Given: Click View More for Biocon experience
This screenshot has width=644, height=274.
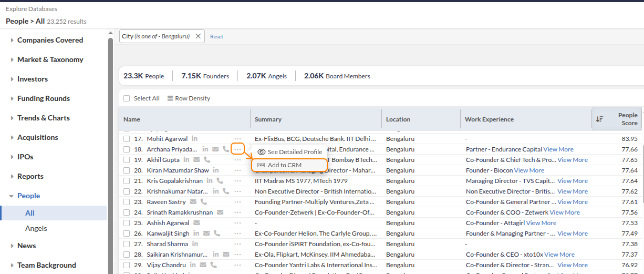Looking at the screenshot, I should 529,170.
